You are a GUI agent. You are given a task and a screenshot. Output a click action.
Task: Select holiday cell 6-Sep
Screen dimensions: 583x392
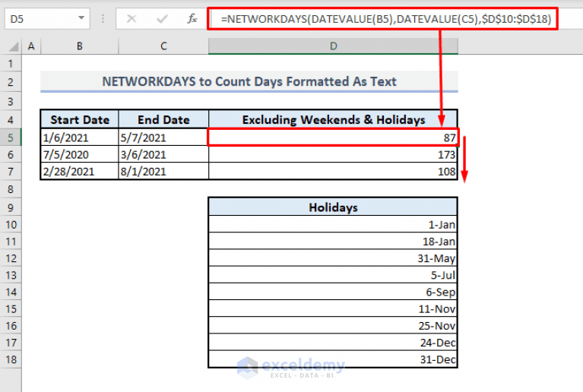coord(333,292)
